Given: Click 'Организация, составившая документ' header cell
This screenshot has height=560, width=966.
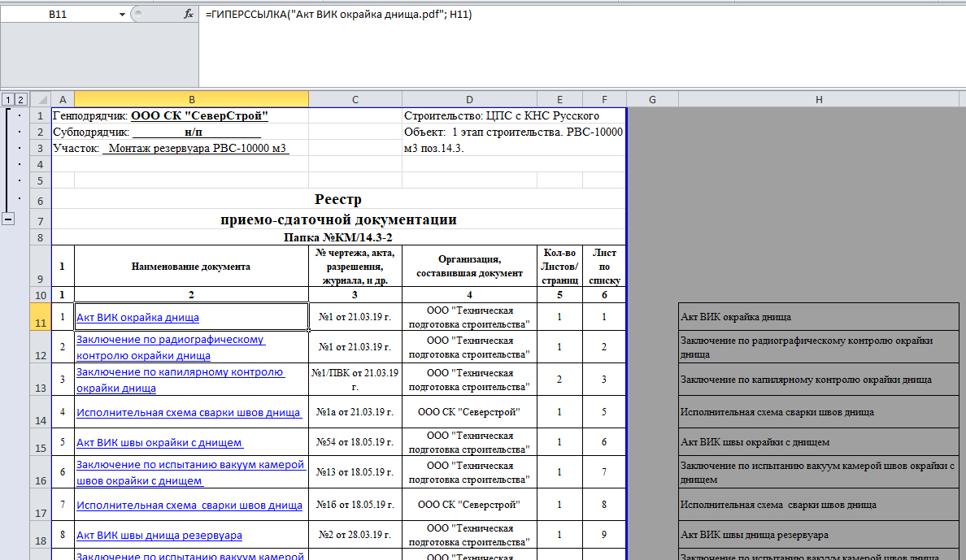Looking at the screenshot, I should coord(469,266).
